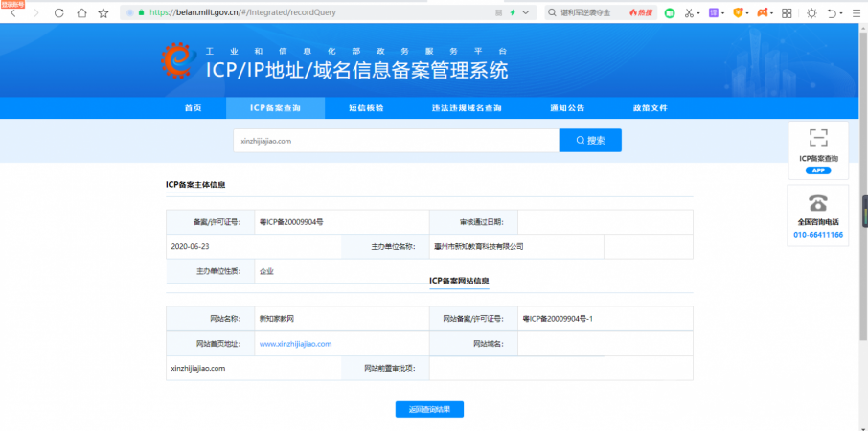Expand the translate extension dropdown arrow
This screenshot has width=868, height=431.
723,13
